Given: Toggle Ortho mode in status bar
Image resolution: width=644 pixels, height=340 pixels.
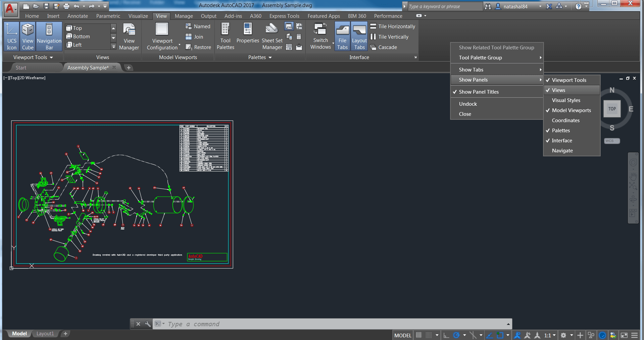Looking at the screenshot, I should pos(446,335).
